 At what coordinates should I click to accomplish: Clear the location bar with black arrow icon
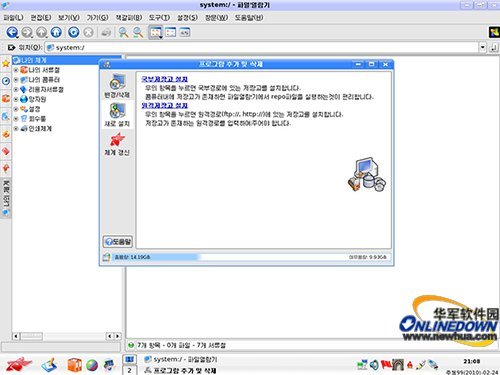(11, 48)
